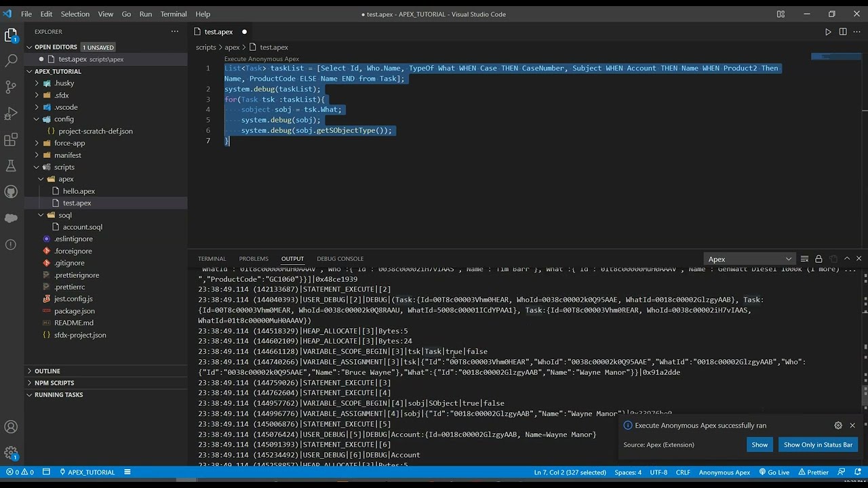Open the notification settings gear
The image size is (868, 488).
838,426
